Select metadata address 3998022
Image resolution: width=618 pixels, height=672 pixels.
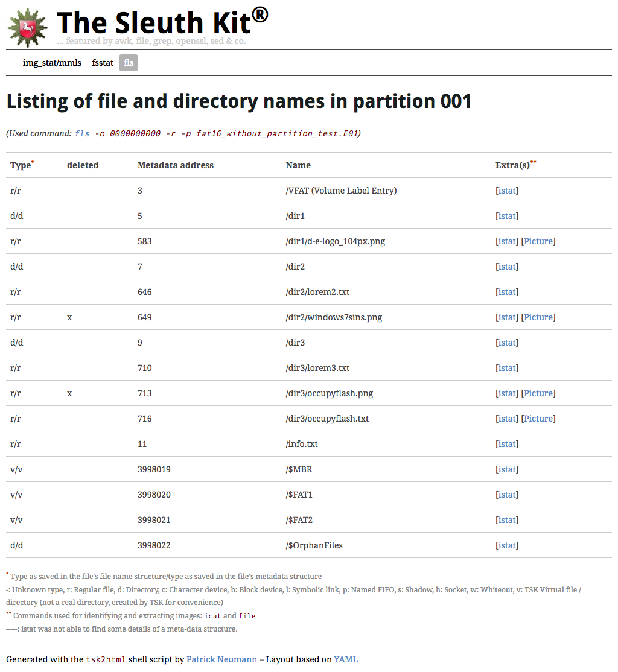coord(154,545)
